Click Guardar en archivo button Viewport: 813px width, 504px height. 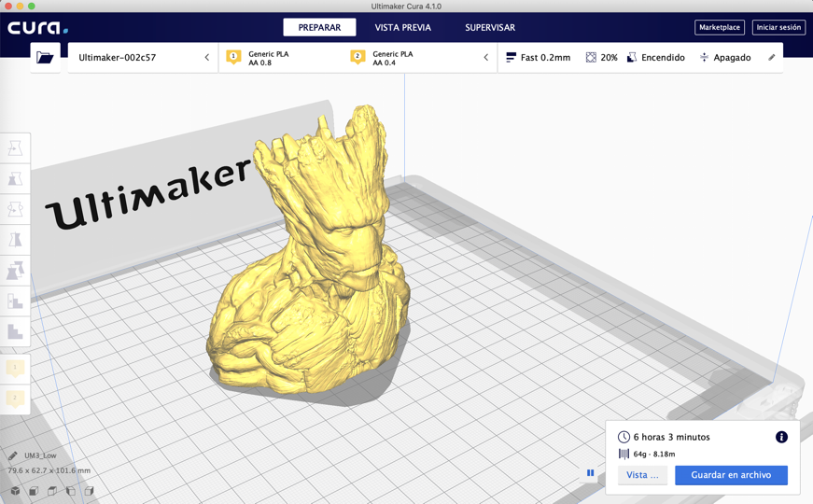pos(731,475)
